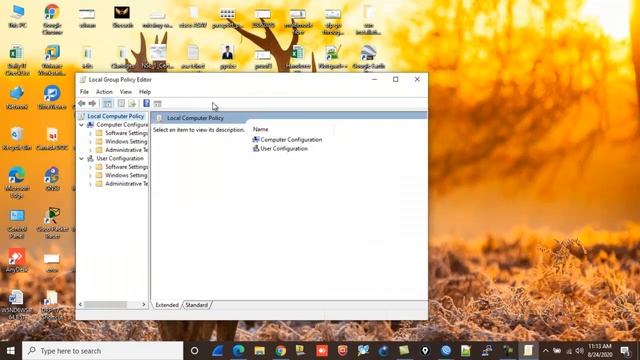This screenshot has height=360, width=640.
Task: Select the Network desktop icon
Action: pyautogui.click(x=17, y=98)
